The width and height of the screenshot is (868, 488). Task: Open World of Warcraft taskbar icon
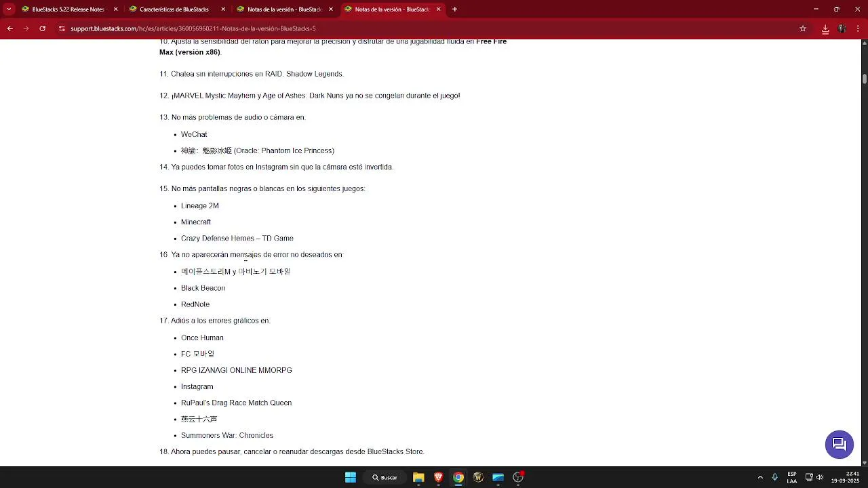click(x=478, y=477)
